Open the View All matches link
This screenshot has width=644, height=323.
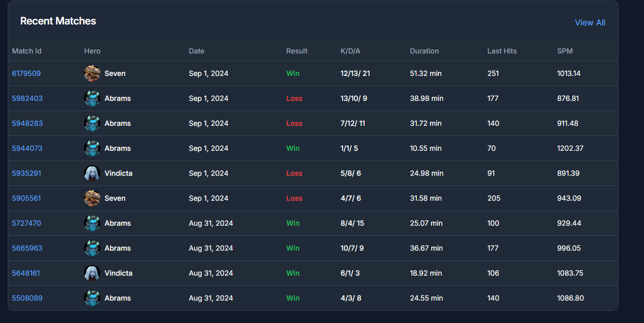pyautogui.click(x=590, y=22)
